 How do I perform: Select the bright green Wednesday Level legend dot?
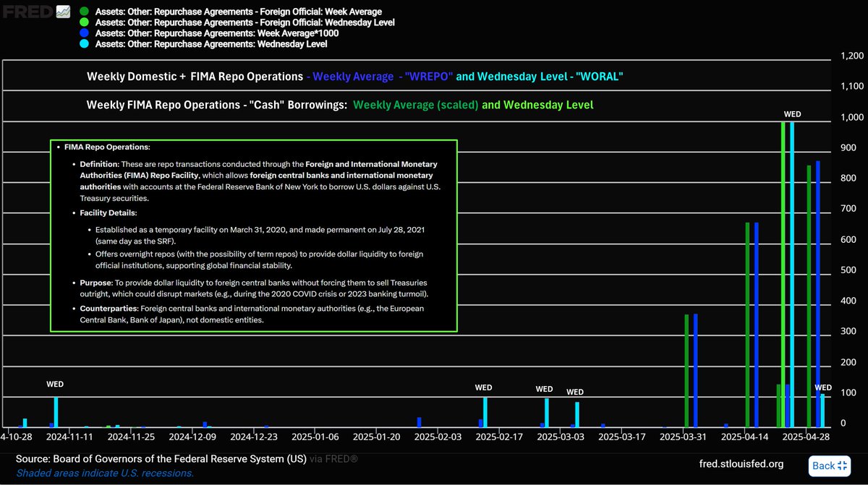point(84,22)
